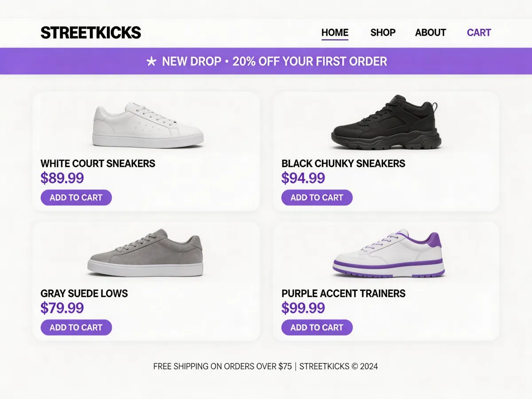Add Black Chunky Sneakers to cart

pyautogui.click(x=317, y=198)
